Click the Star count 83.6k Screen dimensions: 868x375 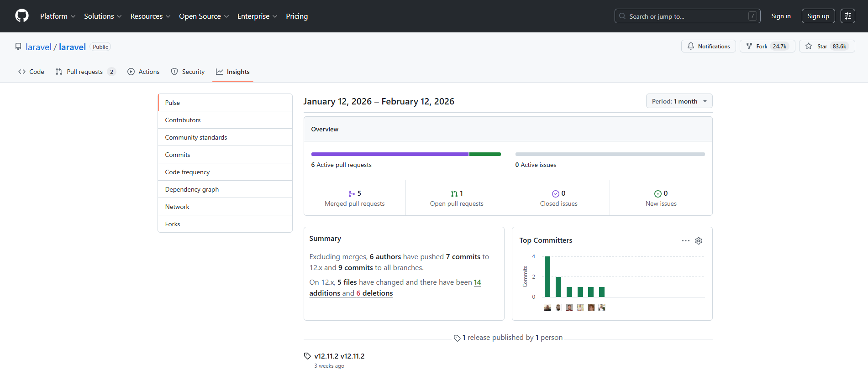point(839,46)
